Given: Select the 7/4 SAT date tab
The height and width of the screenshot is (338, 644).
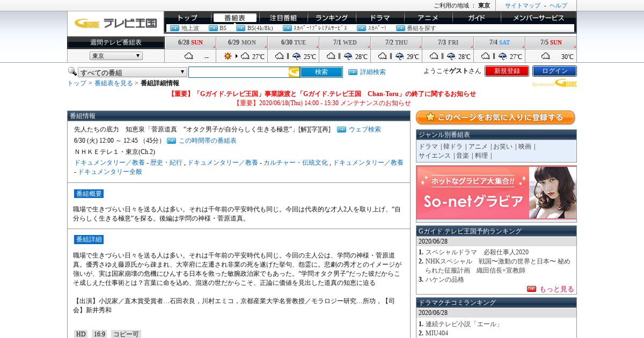Looking at the screenshot, I should pos(500,42).
